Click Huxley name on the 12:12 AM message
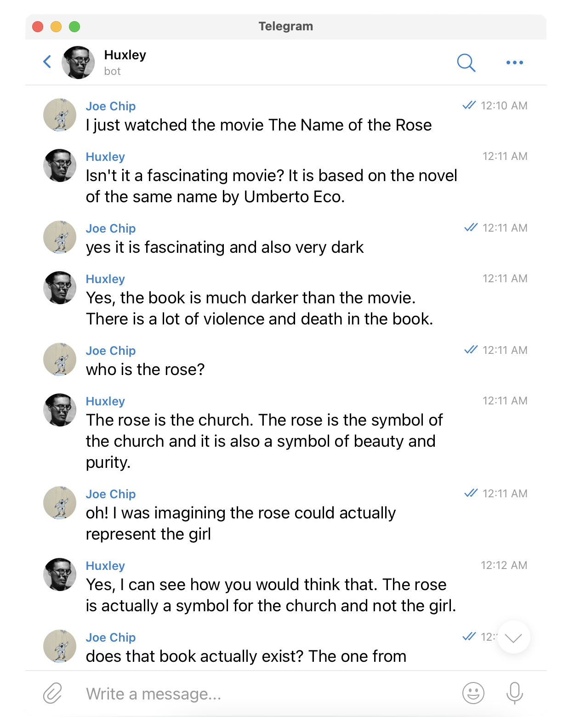The height and width of the screenshot is (728, 569). [105, 566]
